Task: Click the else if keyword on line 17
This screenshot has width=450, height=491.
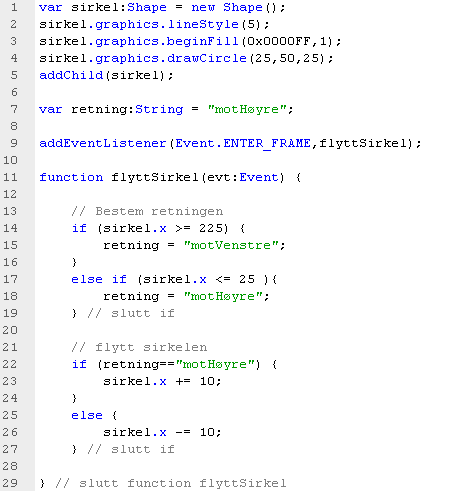Action: [x=99, y=279]
